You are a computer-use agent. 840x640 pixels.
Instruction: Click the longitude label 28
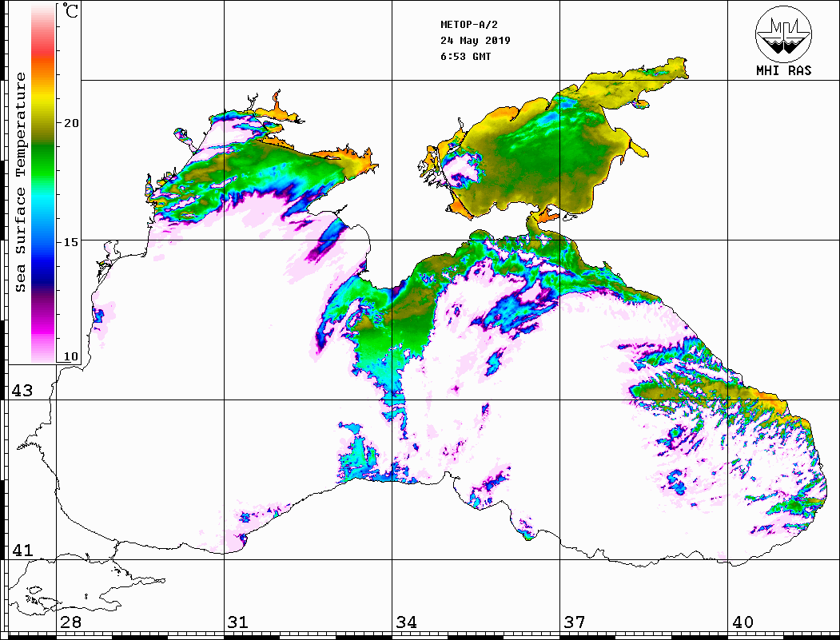[x=70, y=622]
